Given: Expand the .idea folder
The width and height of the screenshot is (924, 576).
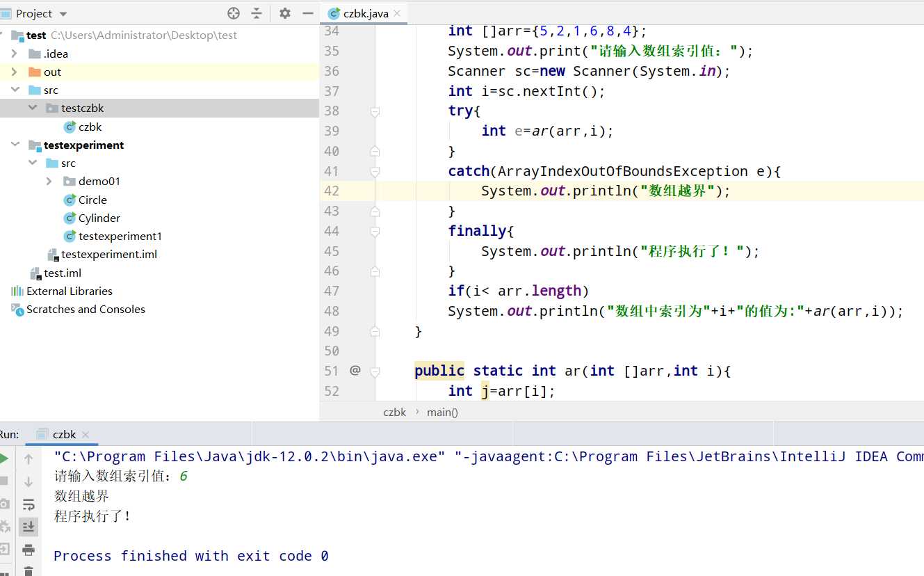Looking at the screenshot, I should pos(15,54).
